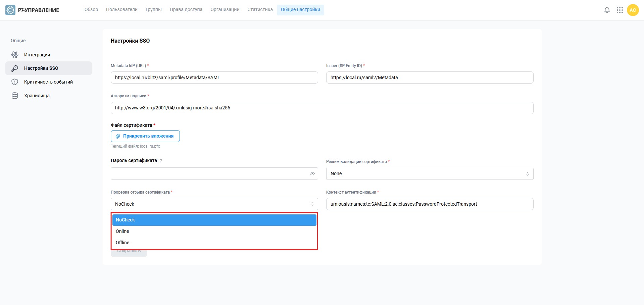The width and height of the screenshot is (644, 305).
Task: Click the Критичность событий shield icon
Action: click(x=15, y=82)
